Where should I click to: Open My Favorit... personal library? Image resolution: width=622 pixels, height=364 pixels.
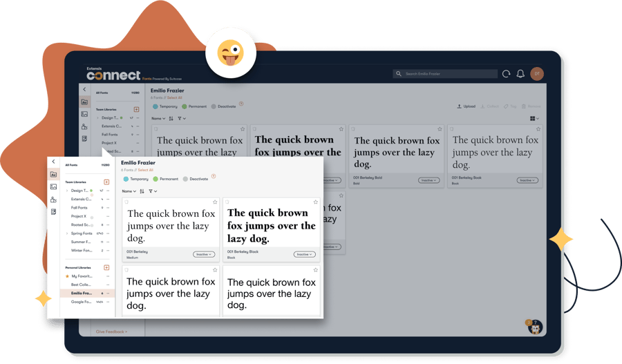(82, 276)
